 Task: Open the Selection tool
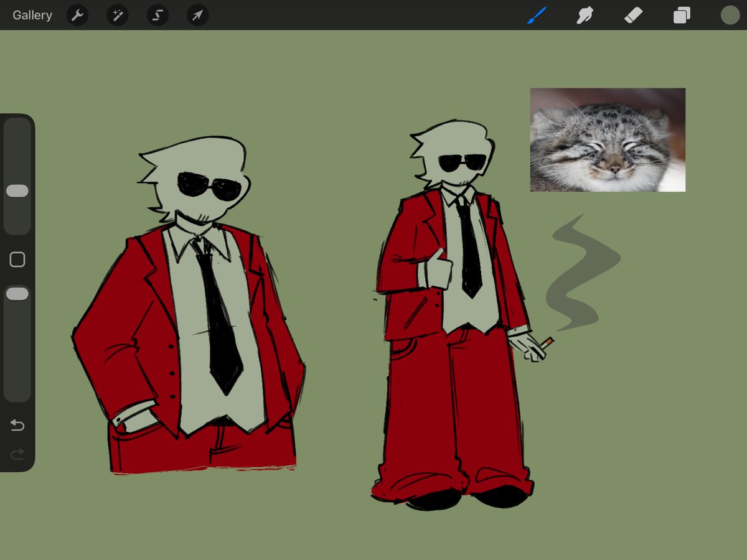coord(157,15)
